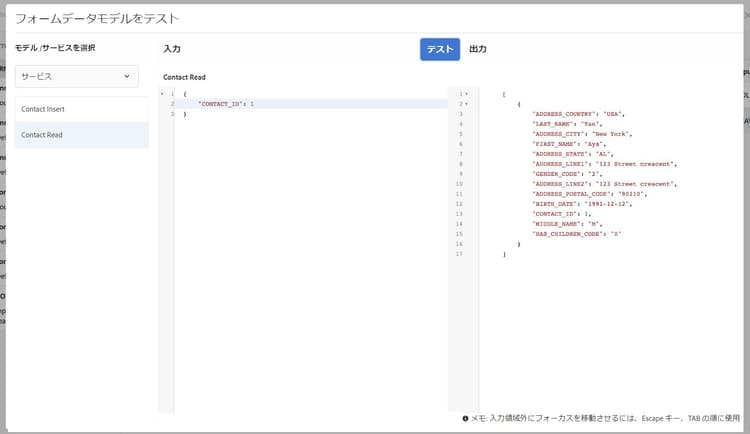Collapse fold arrow on output line 2

[467, 104]
